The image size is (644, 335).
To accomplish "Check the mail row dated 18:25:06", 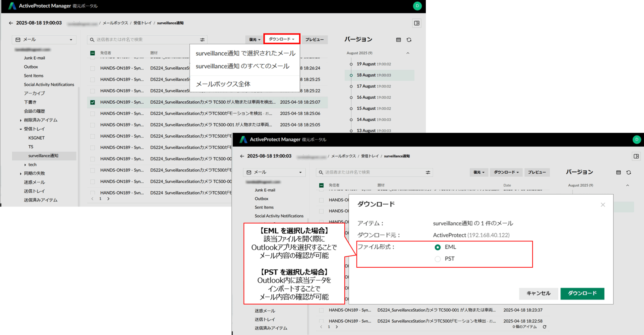I will (93, 114).
